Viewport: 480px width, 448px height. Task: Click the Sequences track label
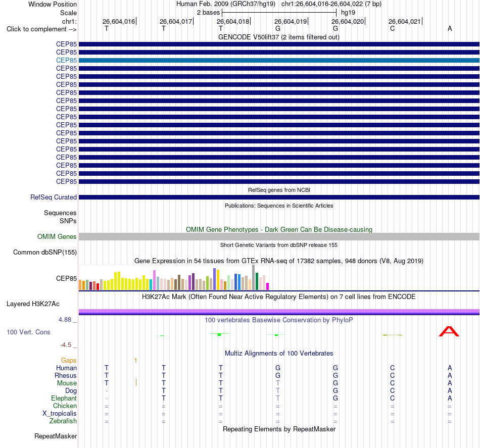coord(60,213)
